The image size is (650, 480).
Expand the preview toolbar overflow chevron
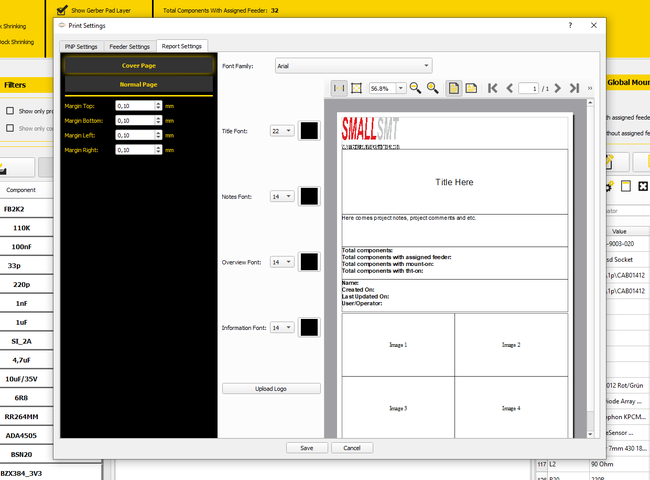(590, 88)
